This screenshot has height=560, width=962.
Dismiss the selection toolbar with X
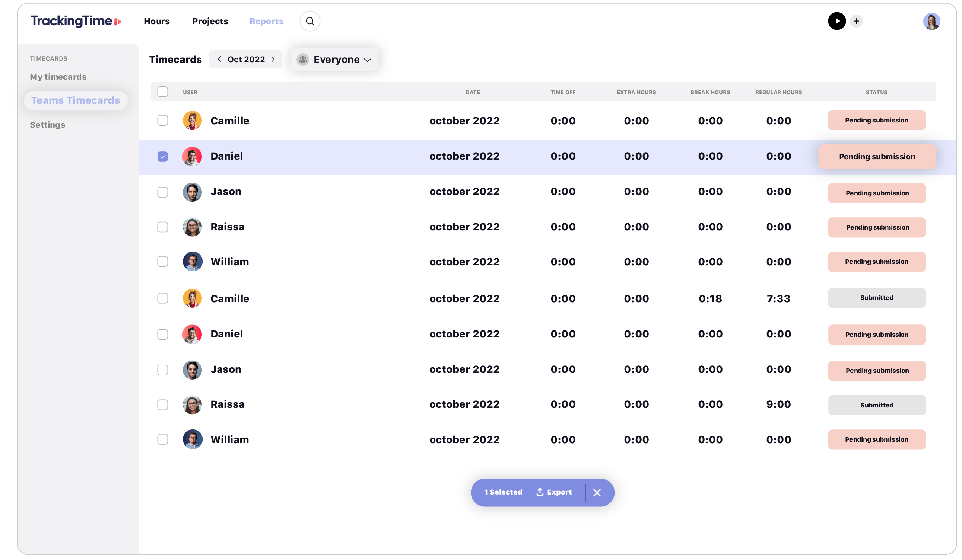click(x=597, y=492)
